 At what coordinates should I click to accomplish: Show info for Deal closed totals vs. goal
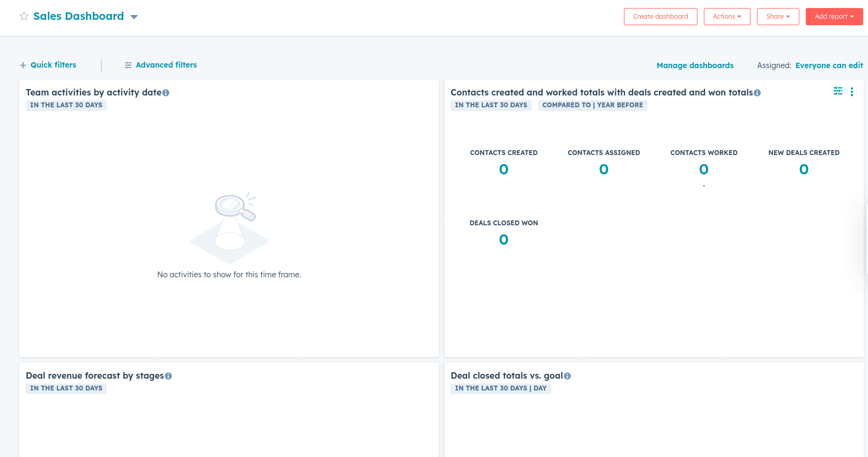tap(568, 376)
